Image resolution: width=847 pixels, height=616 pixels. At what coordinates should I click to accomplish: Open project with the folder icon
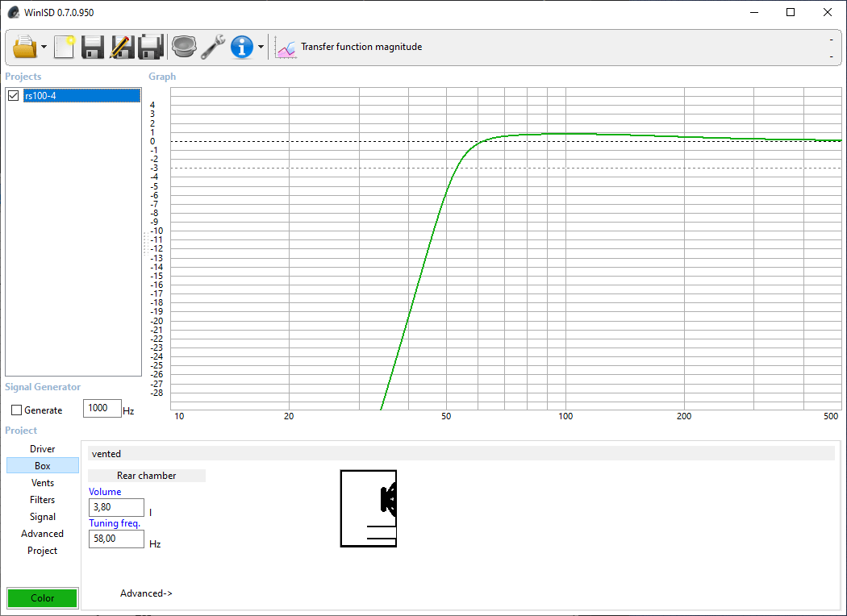25,47
